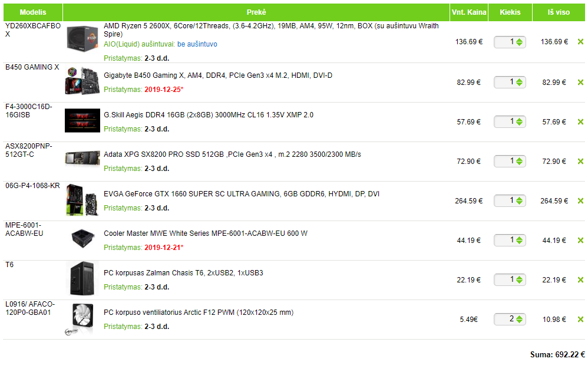
Task: Remove Cooler Master MWE power supply
Action: click(580, 241)
